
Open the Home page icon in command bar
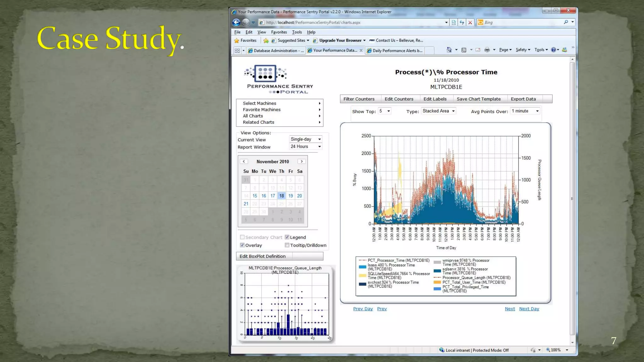click(x=449, y=50)
